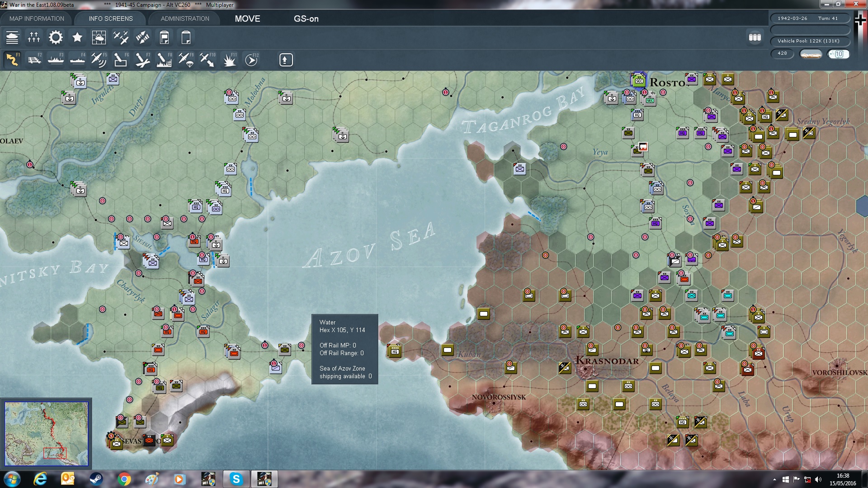The height and width of the screenshot is (488, 868).
Task: Switch to the ADMINISTRATION tab
Action: (185, 19)
